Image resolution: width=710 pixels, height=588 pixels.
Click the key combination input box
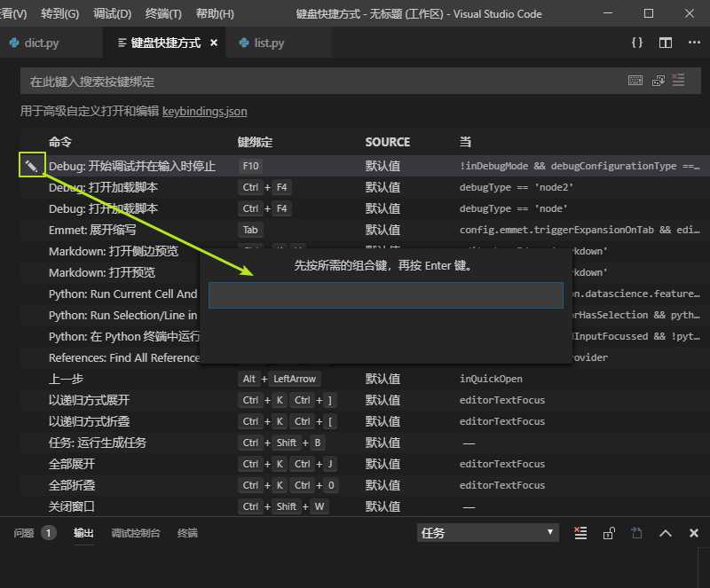(x=386, y=295)
